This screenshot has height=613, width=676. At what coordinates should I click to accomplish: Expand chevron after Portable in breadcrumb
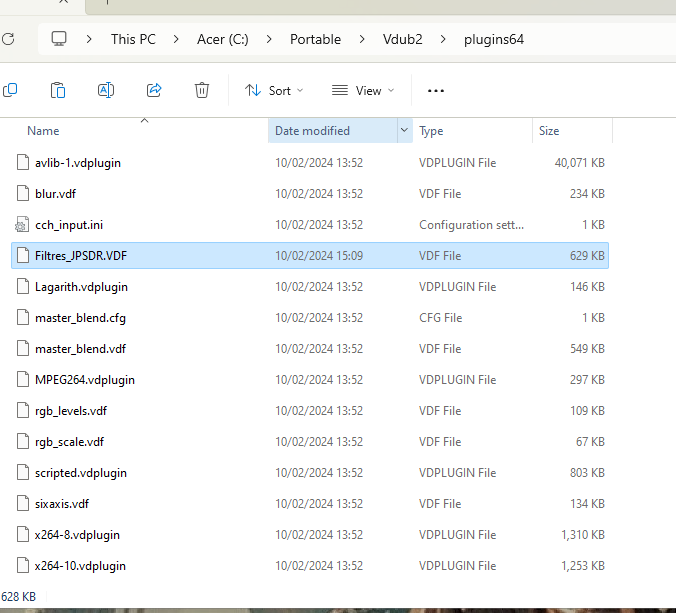coord(362,39)
